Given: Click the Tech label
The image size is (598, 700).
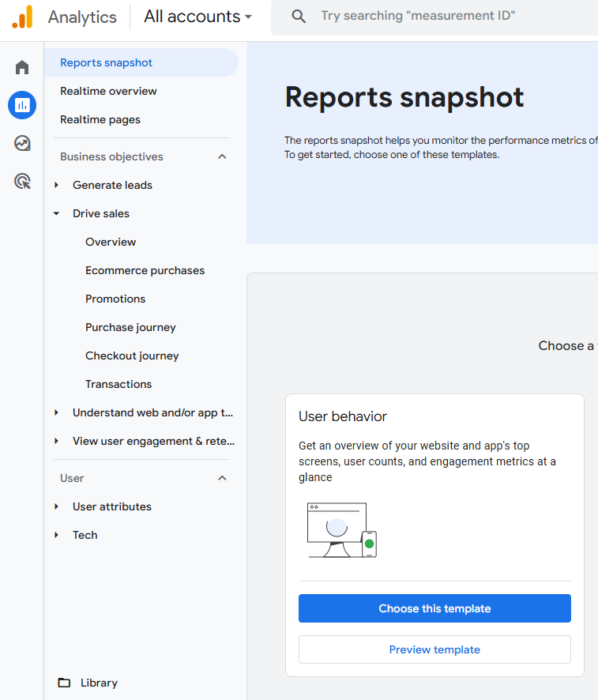Looking at the screenshot, I should (85, 535).
